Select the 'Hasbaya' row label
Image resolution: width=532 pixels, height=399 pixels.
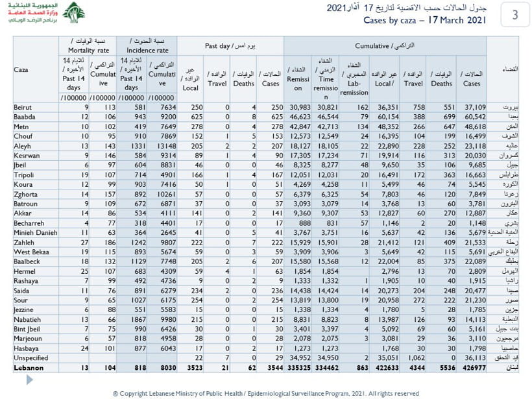26,348
